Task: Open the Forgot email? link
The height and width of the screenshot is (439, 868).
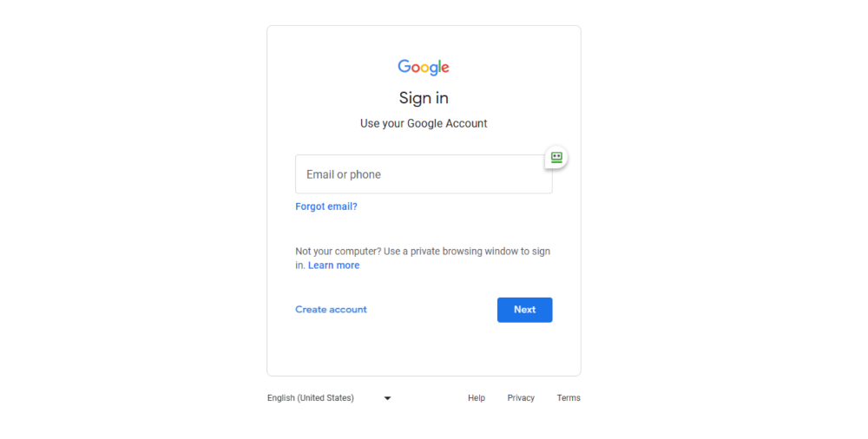Action: click(326, 206)
